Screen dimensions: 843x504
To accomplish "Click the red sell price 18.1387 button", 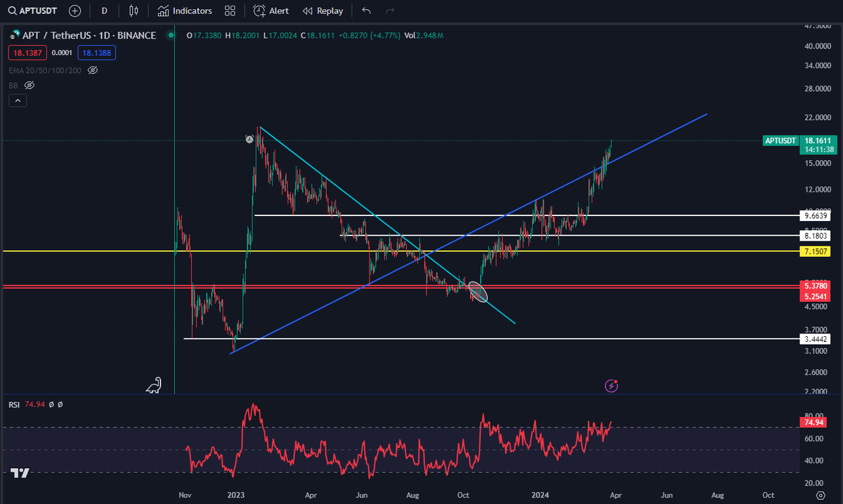I will pyautogui.click(x=26, y=53).
